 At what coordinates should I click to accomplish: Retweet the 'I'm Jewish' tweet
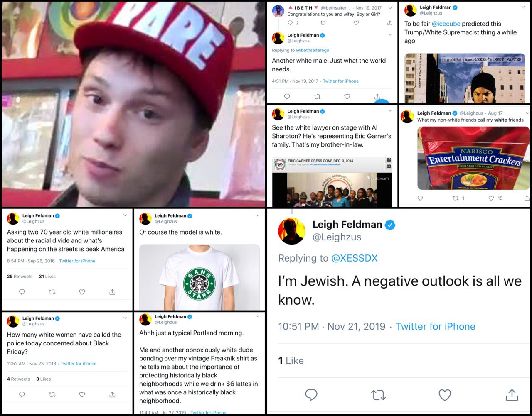point(378,395)
